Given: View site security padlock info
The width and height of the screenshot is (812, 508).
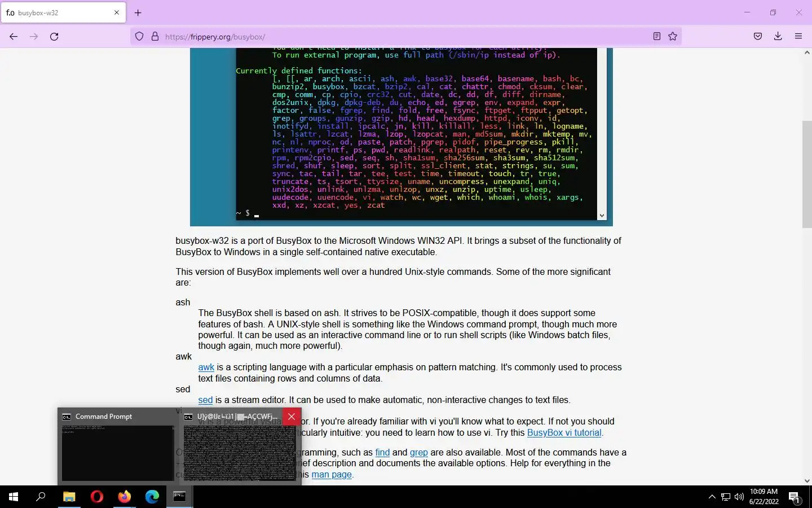Looking at the screenshot, I should [155, 37].
